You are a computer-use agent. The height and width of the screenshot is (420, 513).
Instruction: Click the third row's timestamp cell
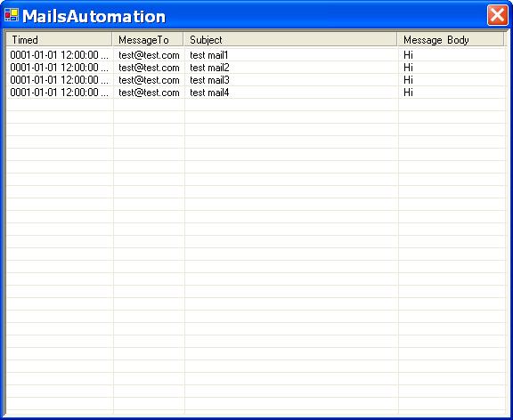click(x=59, y=80)
